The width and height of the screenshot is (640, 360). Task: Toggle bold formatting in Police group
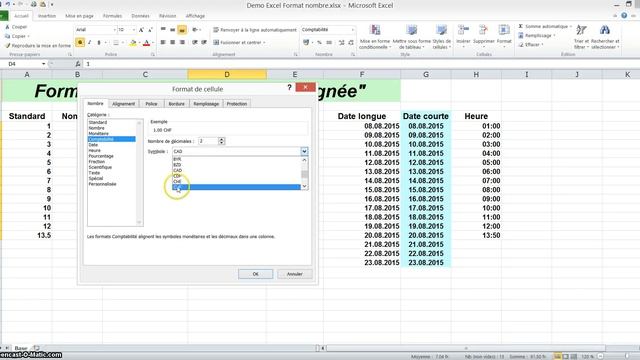(x=80, y=42)
